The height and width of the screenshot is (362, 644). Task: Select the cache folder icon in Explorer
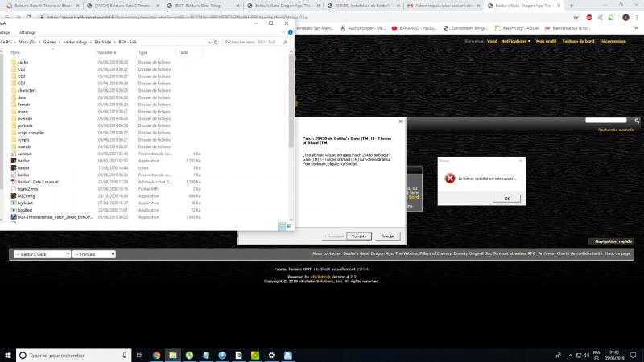pyautogui.click(x=14, y=63)
